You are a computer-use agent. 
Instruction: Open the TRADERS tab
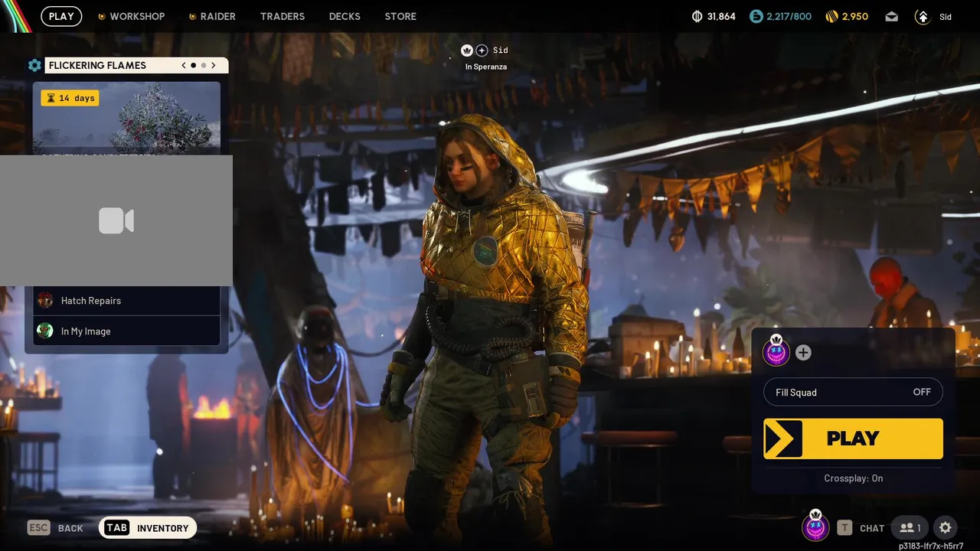[x=283, y=16]
